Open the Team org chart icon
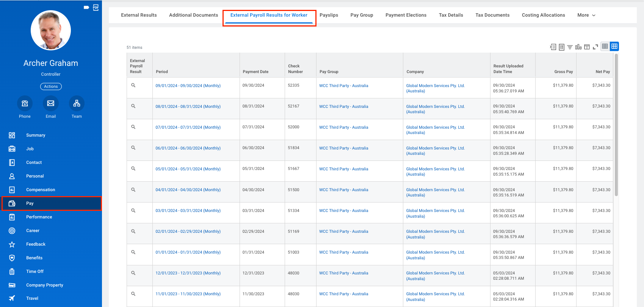Viewport: 644px width, 307px height. pyautogui.click(x=77, y=103)
